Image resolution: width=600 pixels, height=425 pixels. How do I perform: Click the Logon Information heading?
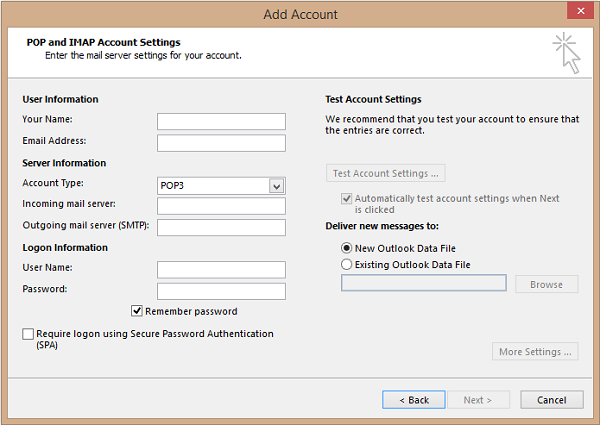65,248
